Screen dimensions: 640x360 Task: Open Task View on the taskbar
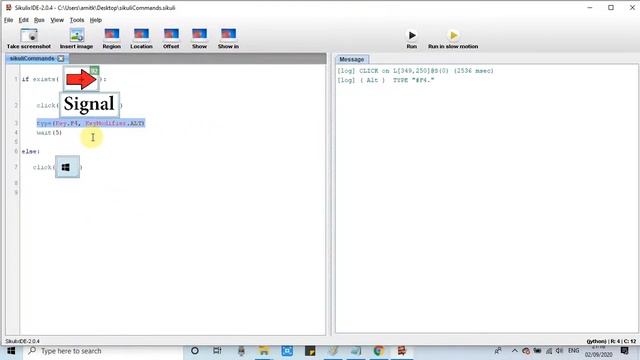(x=217, y=351)
